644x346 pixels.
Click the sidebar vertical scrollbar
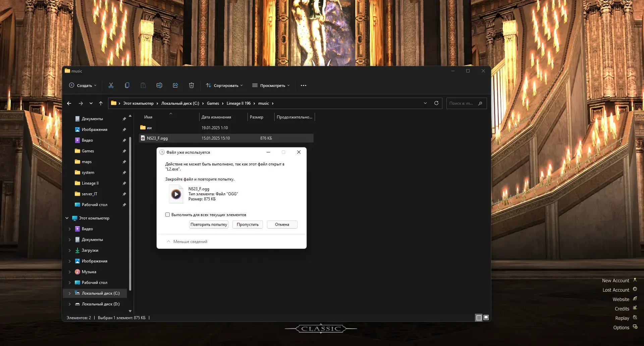pos(130,213)
